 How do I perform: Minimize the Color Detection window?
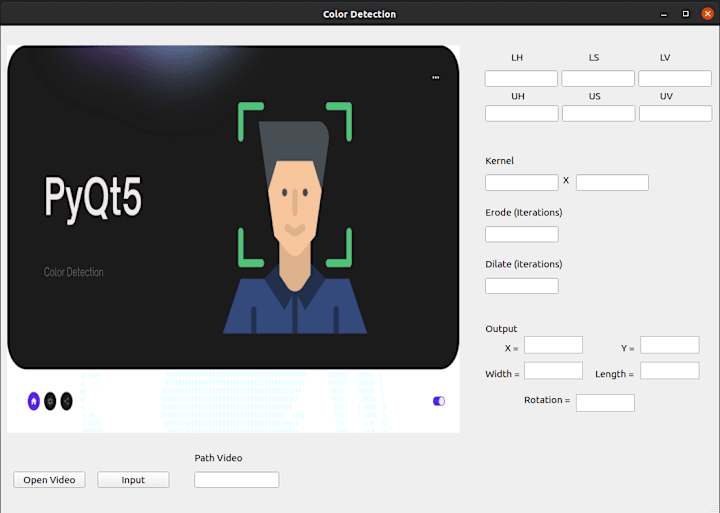pos(664,14)
